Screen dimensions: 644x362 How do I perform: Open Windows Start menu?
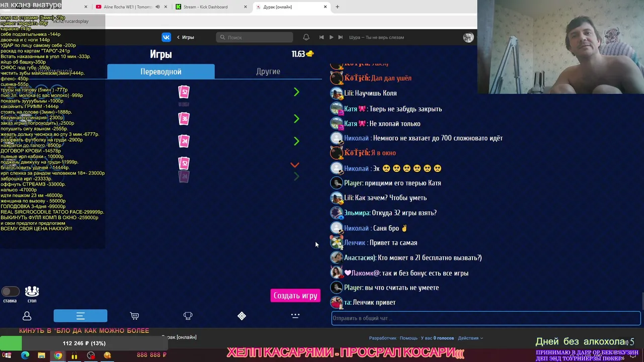8,355
